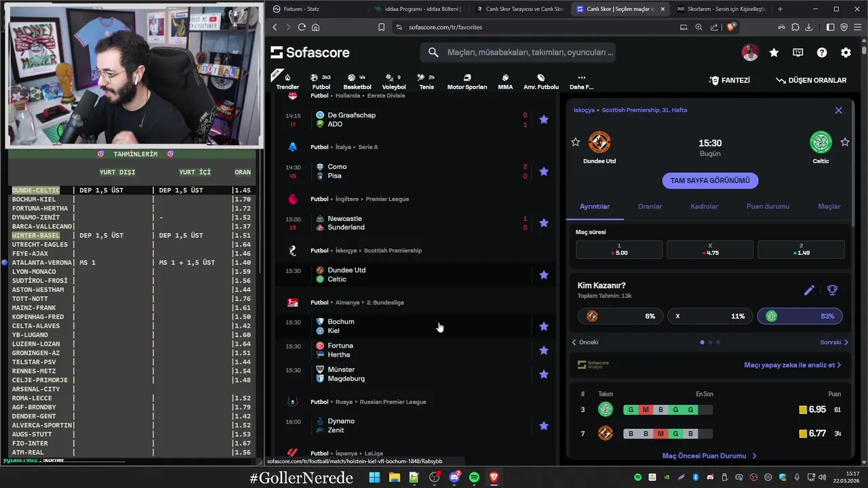Unfavorite Dundee Utd vs Celtic in list

click(x=543, y=274)
